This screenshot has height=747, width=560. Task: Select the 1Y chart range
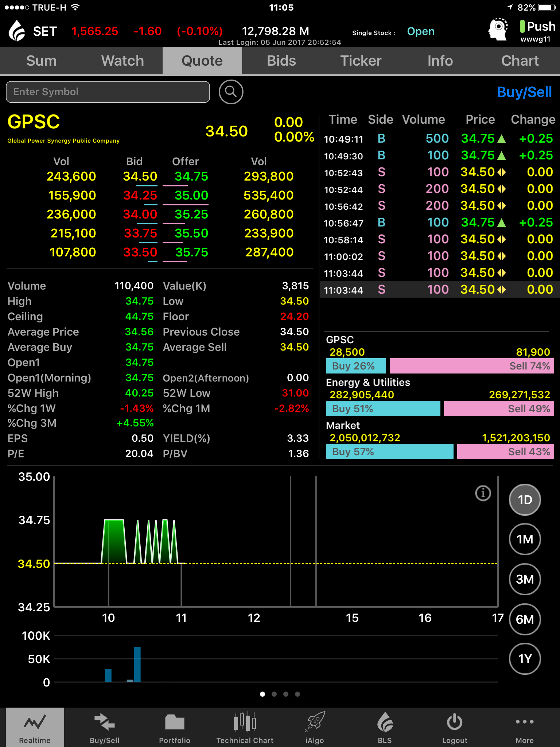coord(525,659)
